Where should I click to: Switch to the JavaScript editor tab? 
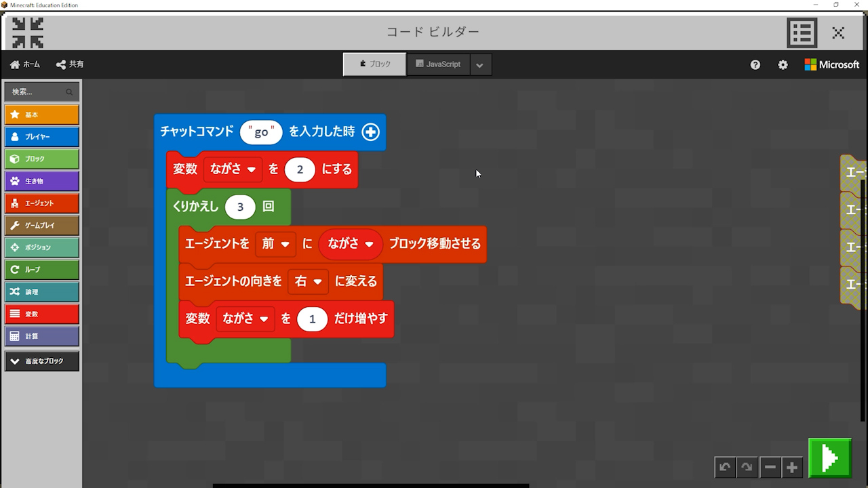(x=438, y=64)
